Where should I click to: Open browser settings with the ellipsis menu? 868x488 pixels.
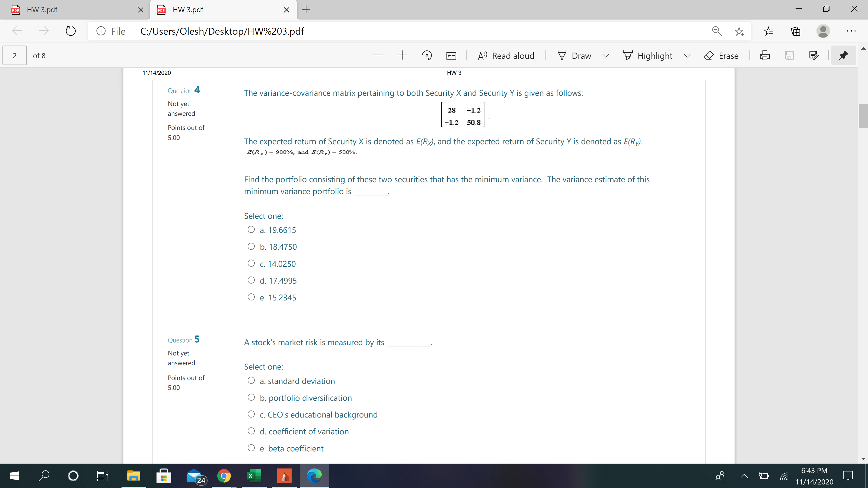coord(851,31)
